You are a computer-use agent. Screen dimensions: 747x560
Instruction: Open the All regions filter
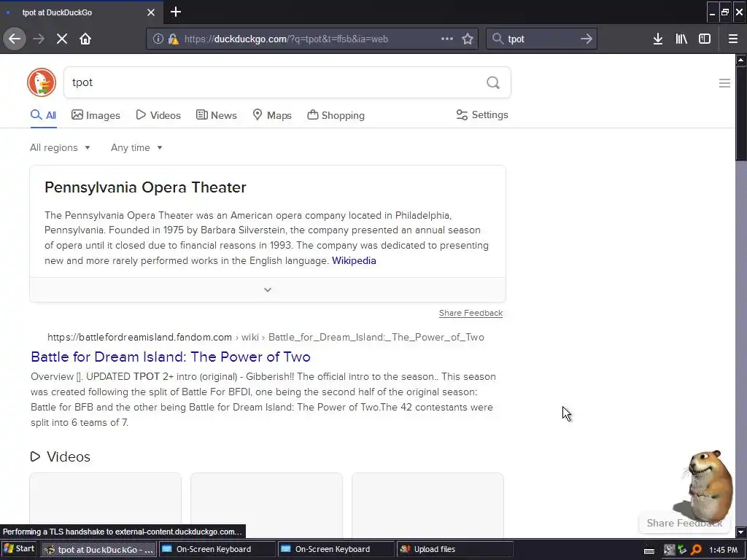coord(60,147)
